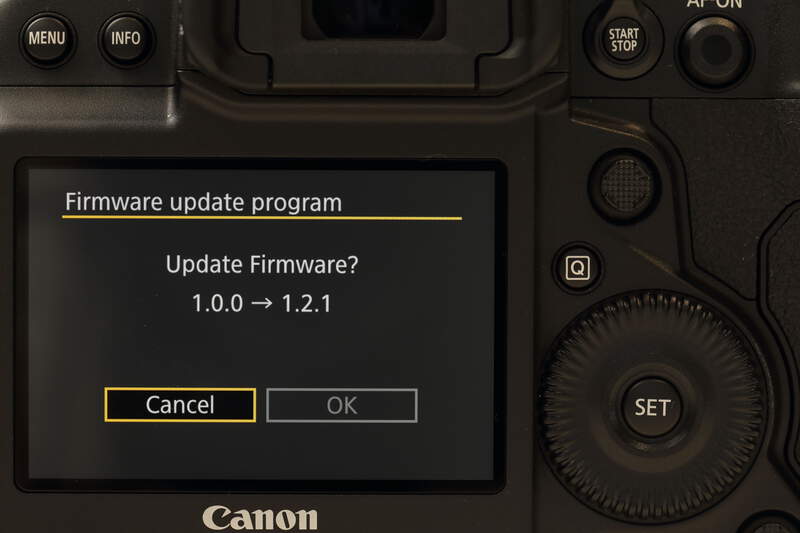Click the Update Firmware? prompt text
The width and height of the screenshot is (800, 533).
262,265
